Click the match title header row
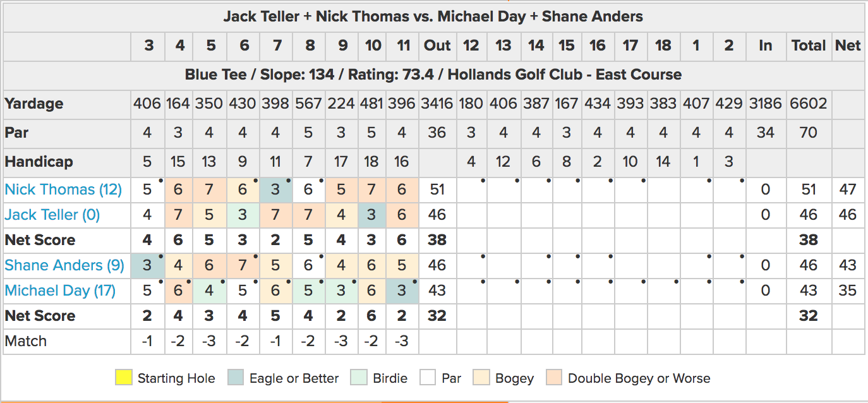The width and height of the screenshot is (868, 403). (433, 17)
